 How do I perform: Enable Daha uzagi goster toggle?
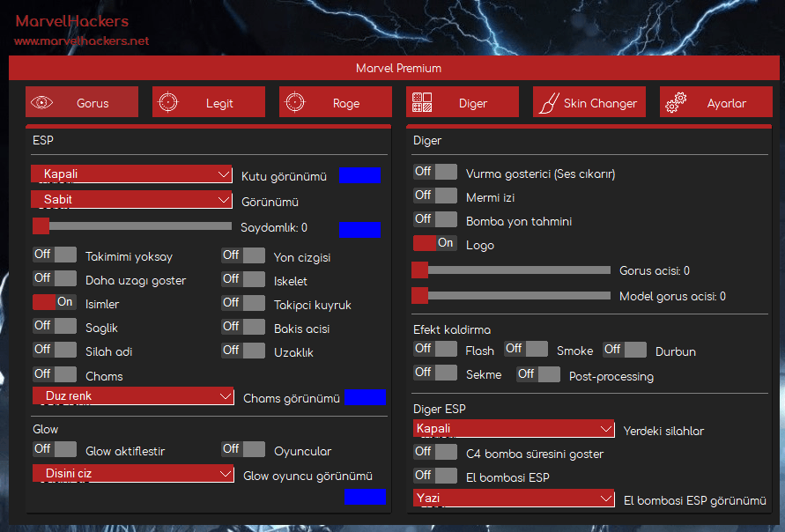pos(55,278)
